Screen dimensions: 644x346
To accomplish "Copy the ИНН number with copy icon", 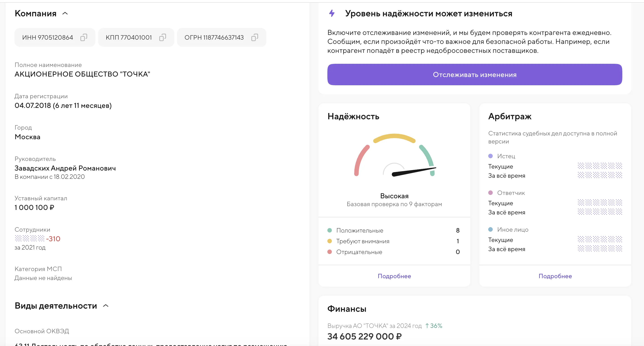I will coord(84,37).
